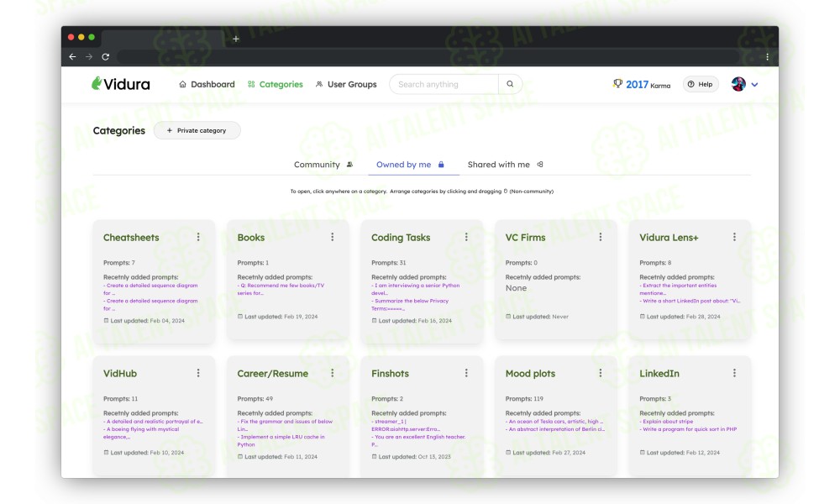840x504 pixels.
Task: Open the Cheatsheets category title
Action: coord(131,237)
